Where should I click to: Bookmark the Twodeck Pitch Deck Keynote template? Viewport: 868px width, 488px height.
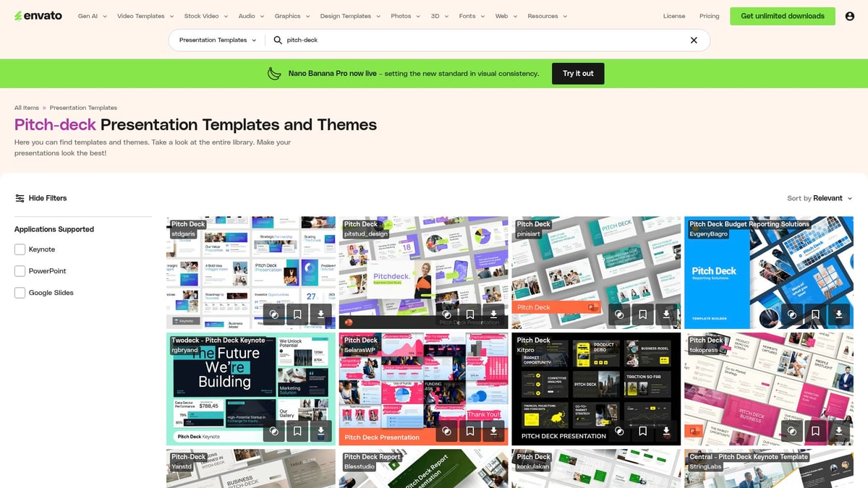(x=297, y=431)
